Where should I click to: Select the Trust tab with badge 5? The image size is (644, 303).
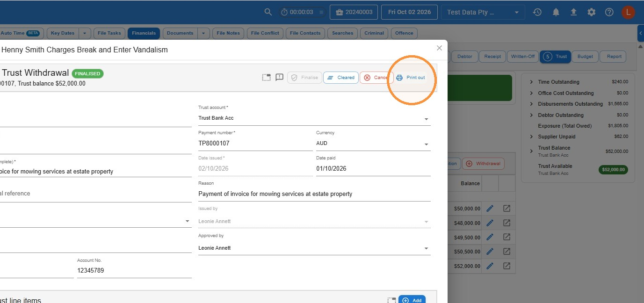coord(555,57)
